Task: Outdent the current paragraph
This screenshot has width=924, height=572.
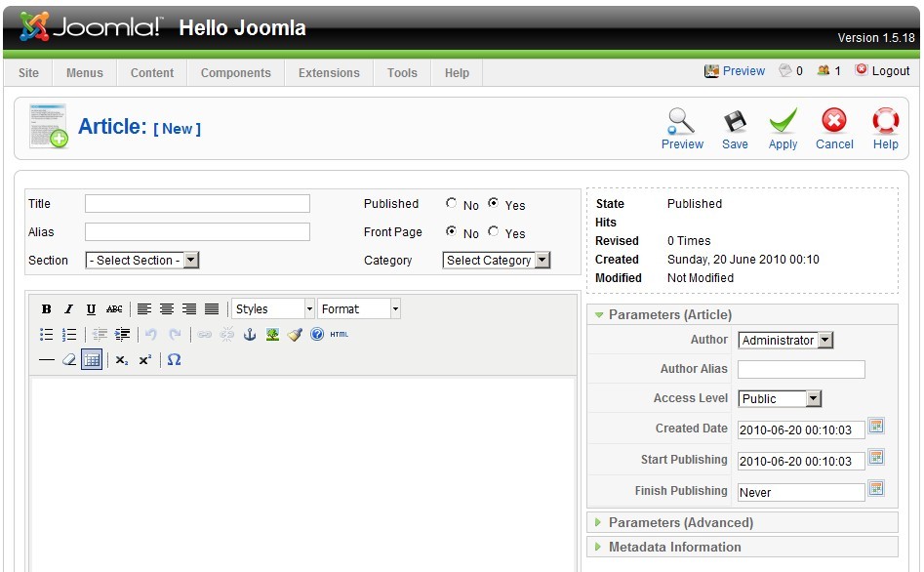Action: coord(100,335)
